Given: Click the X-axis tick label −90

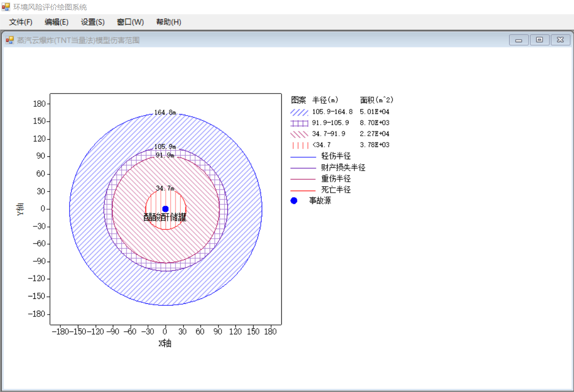Looking at the screenshot, I should click(x=113, y=332).
